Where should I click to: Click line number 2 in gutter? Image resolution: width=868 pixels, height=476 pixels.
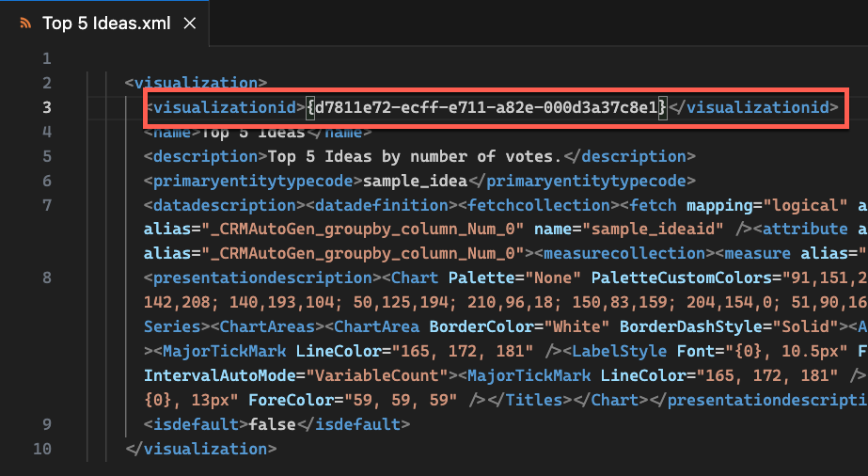pyautogui.click(x=46, y=83)
